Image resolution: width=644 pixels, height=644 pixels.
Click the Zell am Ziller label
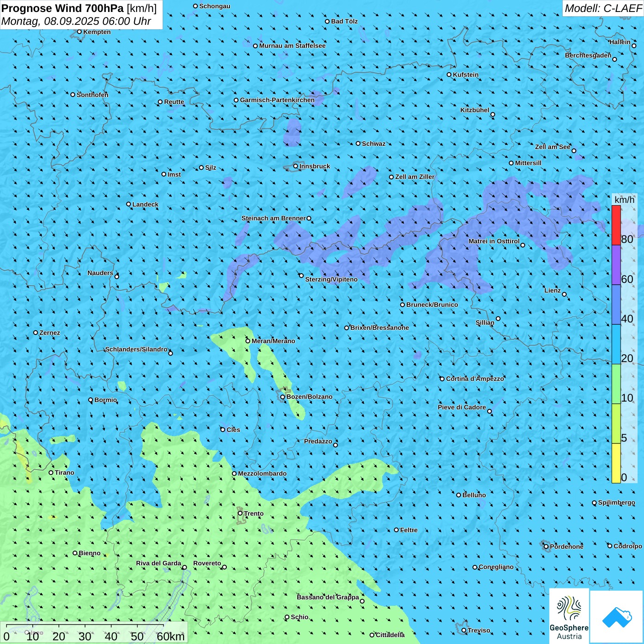[x=415, y=177]
